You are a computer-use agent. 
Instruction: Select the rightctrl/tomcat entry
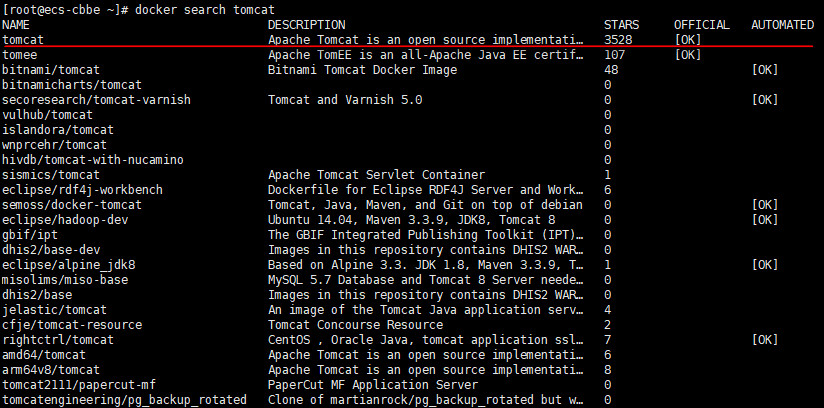pos(58,340)
